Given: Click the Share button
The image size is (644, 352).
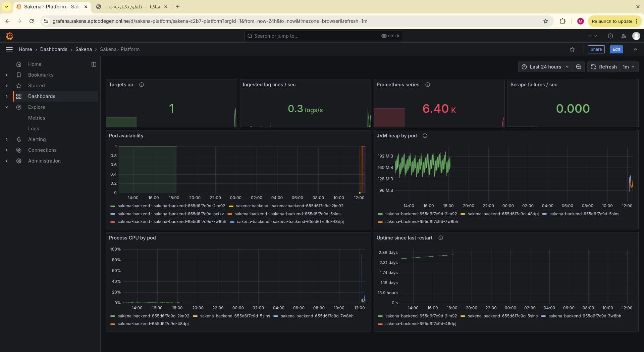Looking at the screenshot, I should point(596,49).
